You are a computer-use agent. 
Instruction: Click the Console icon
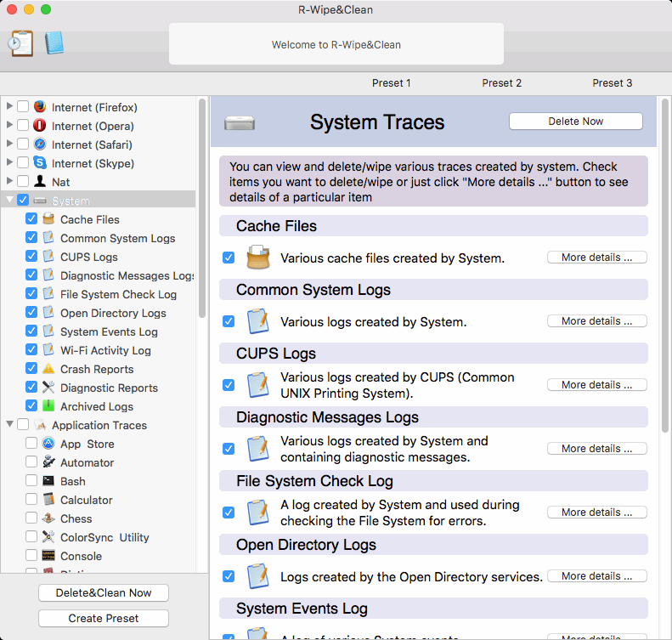pos(48,555)
